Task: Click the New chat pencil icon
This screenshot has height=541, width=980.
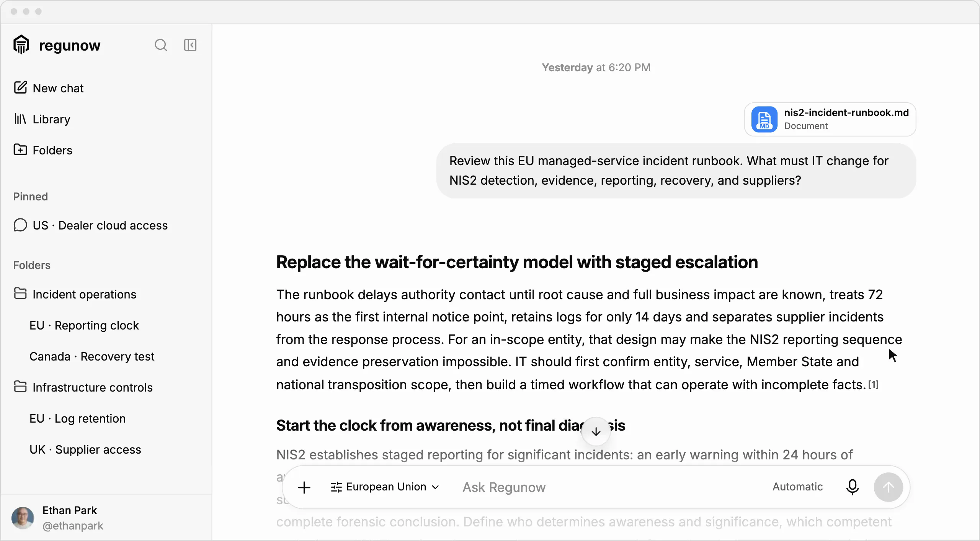Action: click(20, 88)
